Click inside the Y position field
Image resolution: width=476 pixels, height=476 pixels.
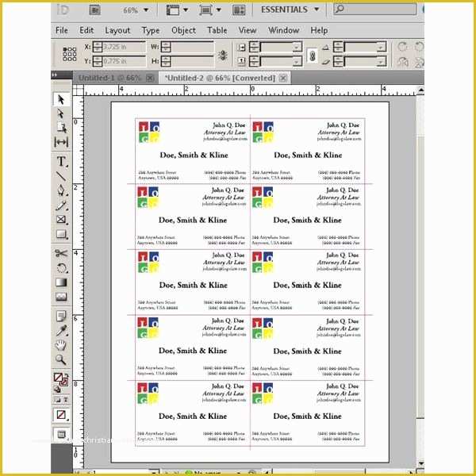coord(124,62)
